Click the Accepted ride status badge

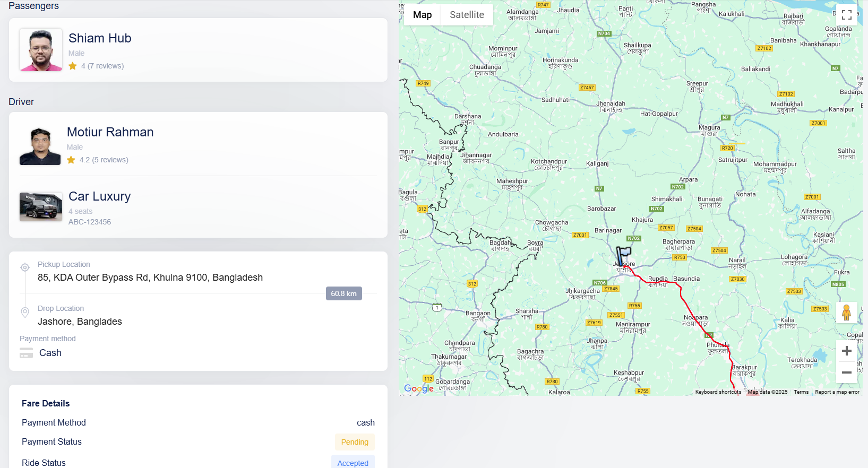(353, 463)
